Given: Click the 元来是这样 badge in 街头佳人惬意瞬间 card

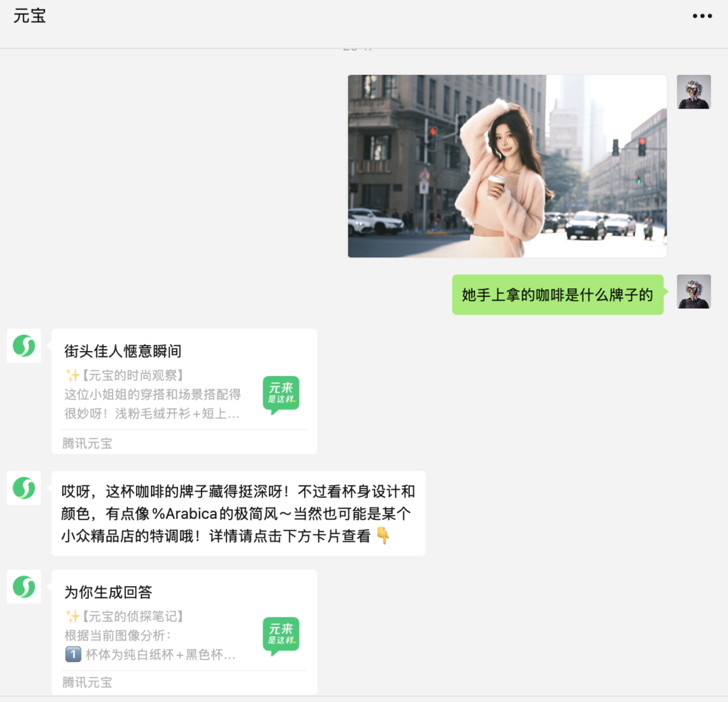Looking at the screenshot, I should pyautogui.click(x=281, y=394).
